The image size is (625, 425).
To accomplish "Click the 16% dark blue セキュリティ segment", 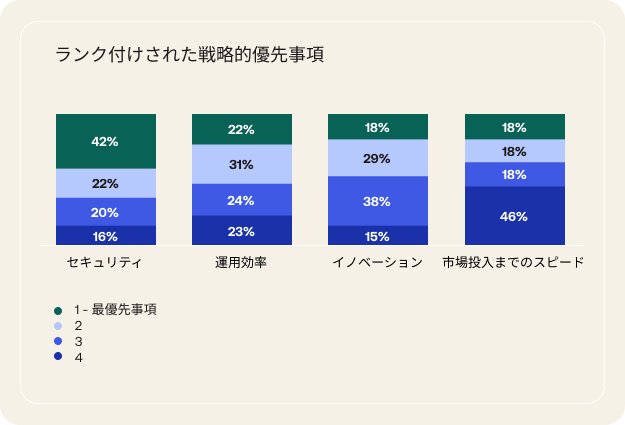I will tap(105, 236).
